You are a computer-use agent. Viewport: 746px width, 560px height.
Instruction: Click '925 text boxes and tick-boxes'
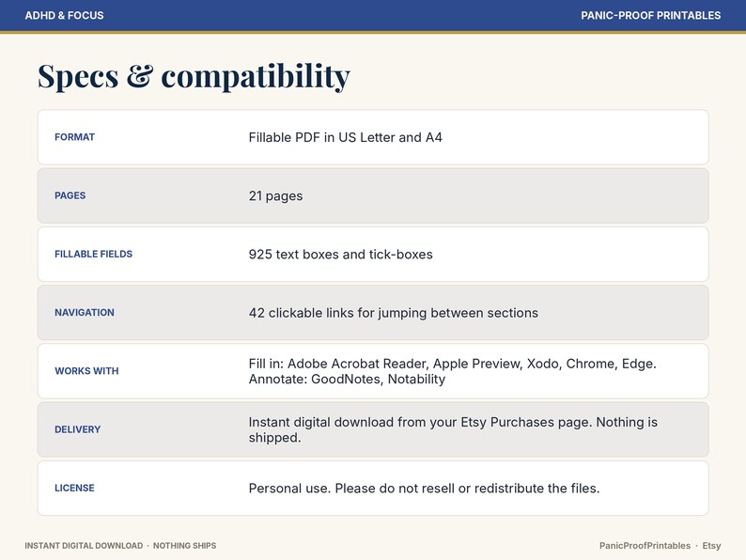(341, 255)
